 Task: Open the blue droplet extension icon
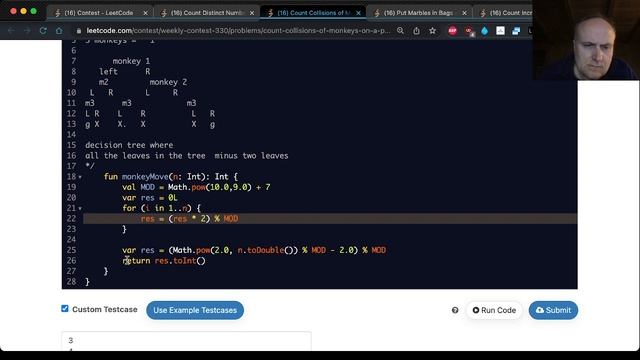(484, 31)
